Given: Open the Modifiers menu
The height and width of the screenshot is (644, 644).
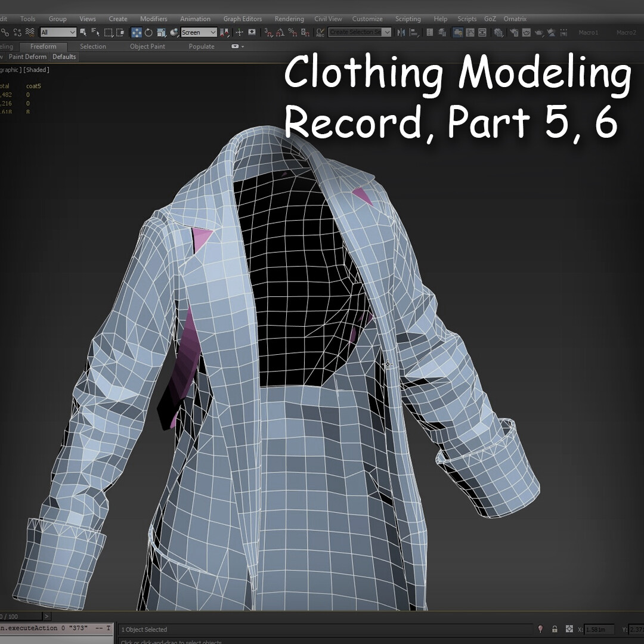Looking at the screenshot, I should point(153,18).
